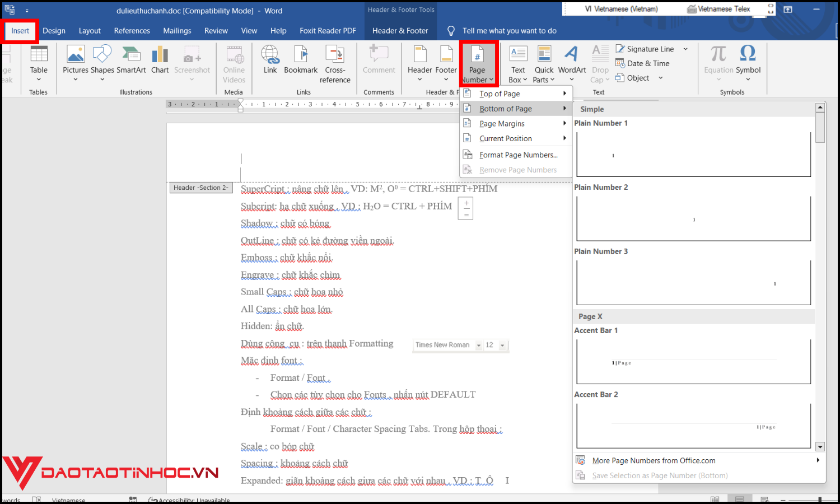
Task: Switch to the Design tab
Action: (54, 31)
